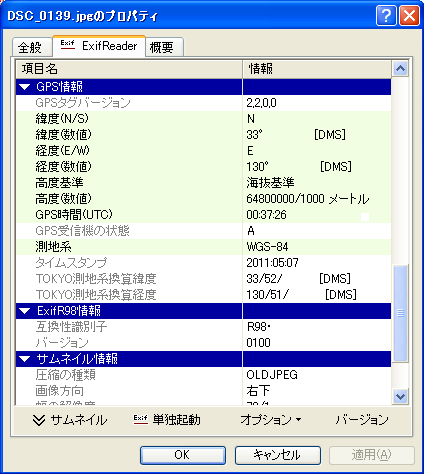424x474 pixels.
Task: Open the オプション dropdown menu
Action: [271, 420]
